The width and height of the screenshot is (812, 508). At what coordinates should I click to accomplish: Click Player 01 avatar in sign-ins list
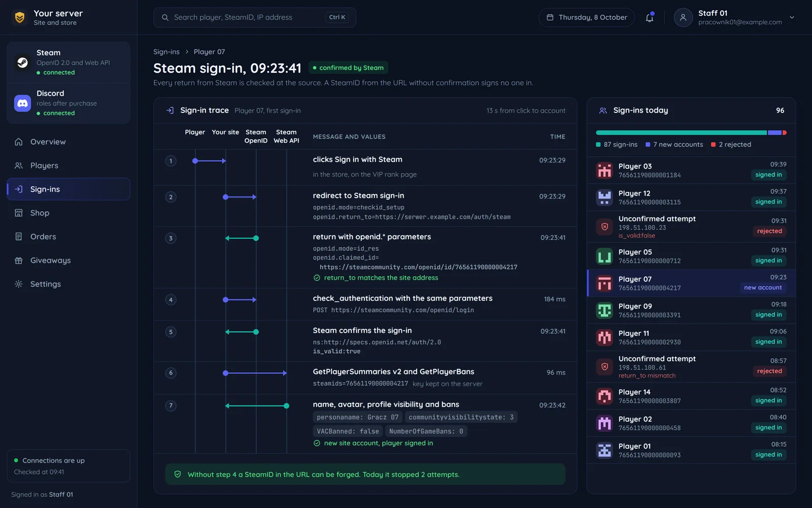604,450
